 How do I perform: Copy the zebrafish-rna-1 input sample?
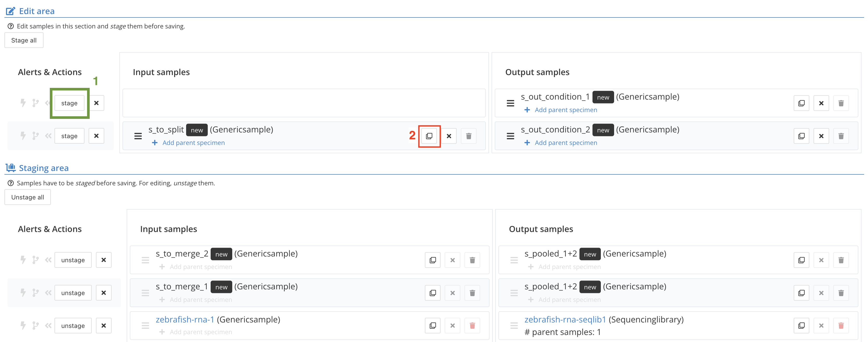[x=433, y=326]
